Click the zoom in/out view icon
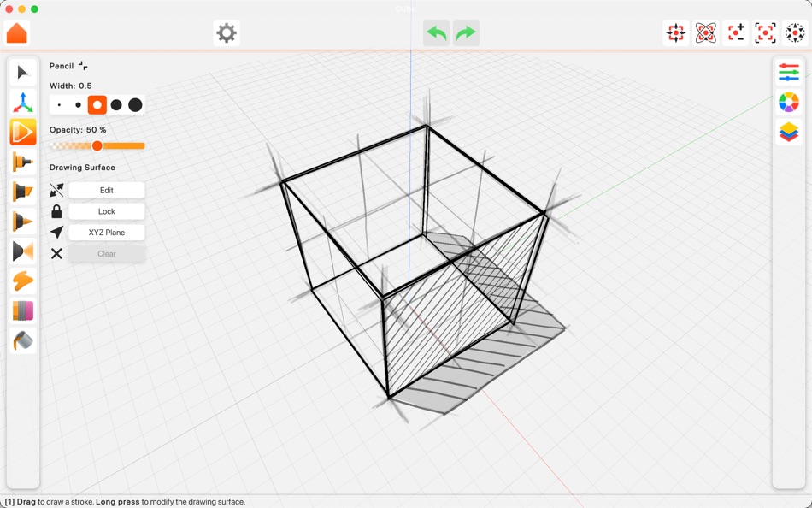 point(735,33)
